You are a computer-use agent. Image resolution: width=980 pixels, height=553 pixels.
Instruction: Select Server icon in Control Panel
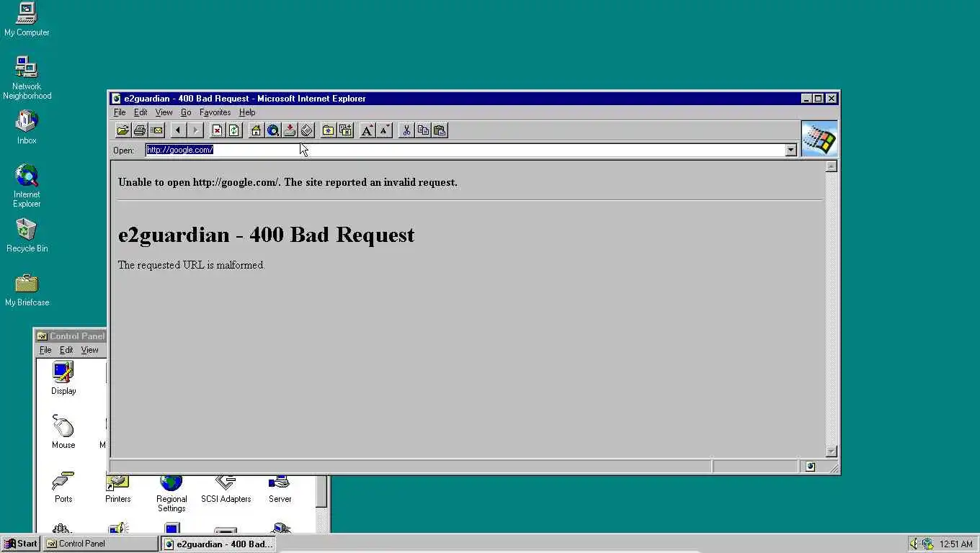280,490
